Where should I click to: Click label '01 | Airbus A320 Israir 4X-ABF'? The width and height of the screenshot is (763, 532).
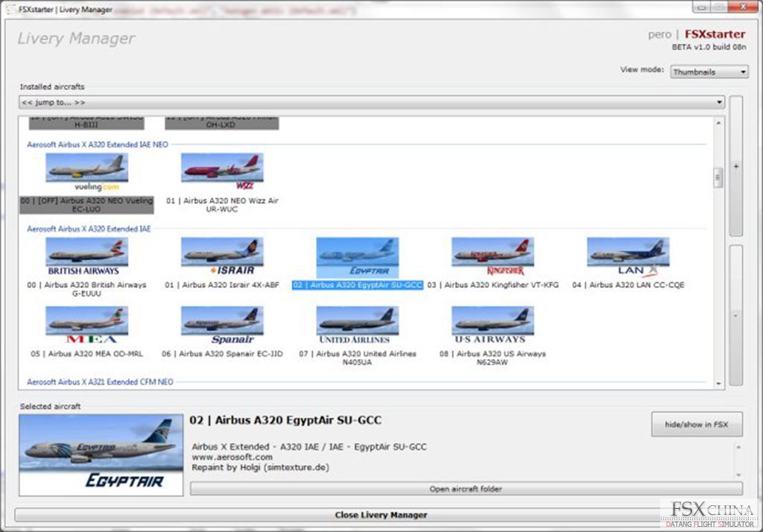point(222,285)
